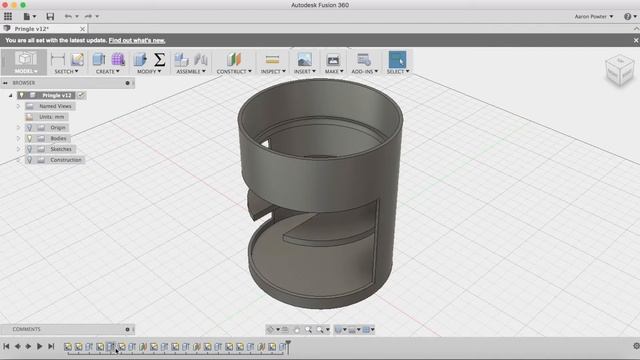The width and height of the screenshot is (640, 360).
Task: Click the Find out what's new link
Action: [137, 40]
